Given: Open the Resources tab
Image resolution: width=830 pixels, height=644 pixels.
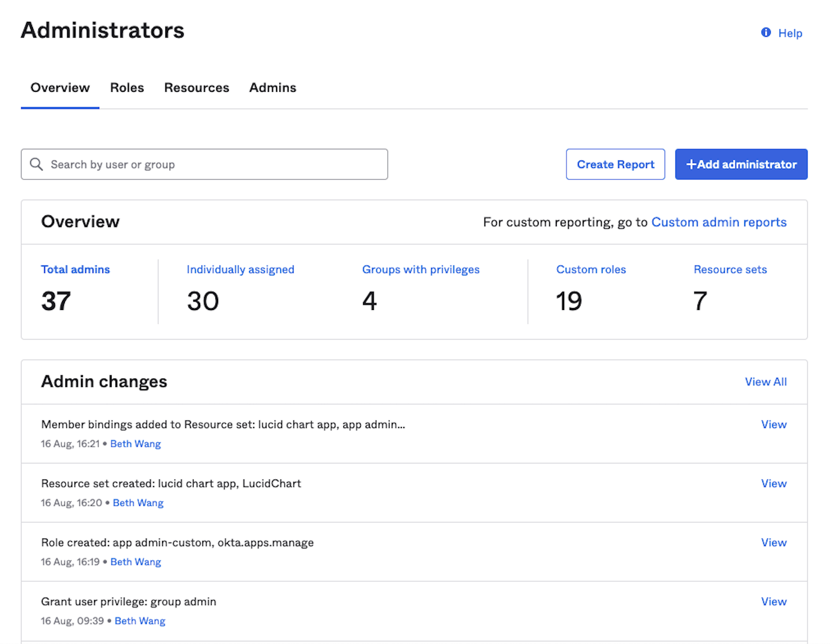Looking at the screenshot, I should [x=196, y=88].
